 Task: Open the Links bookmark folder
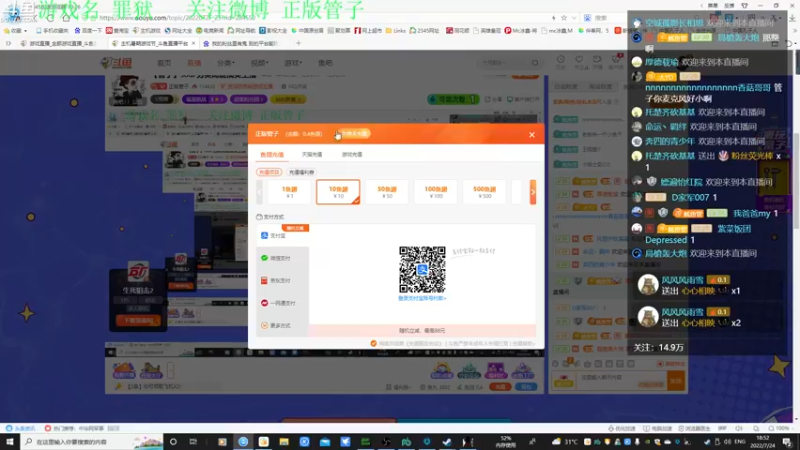[395, 31]
